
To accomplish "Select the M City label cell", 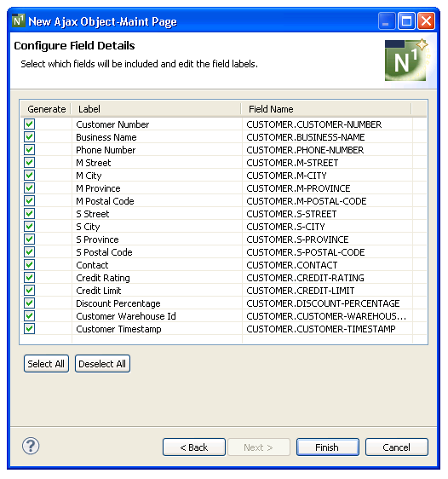I will pos(158,176).
